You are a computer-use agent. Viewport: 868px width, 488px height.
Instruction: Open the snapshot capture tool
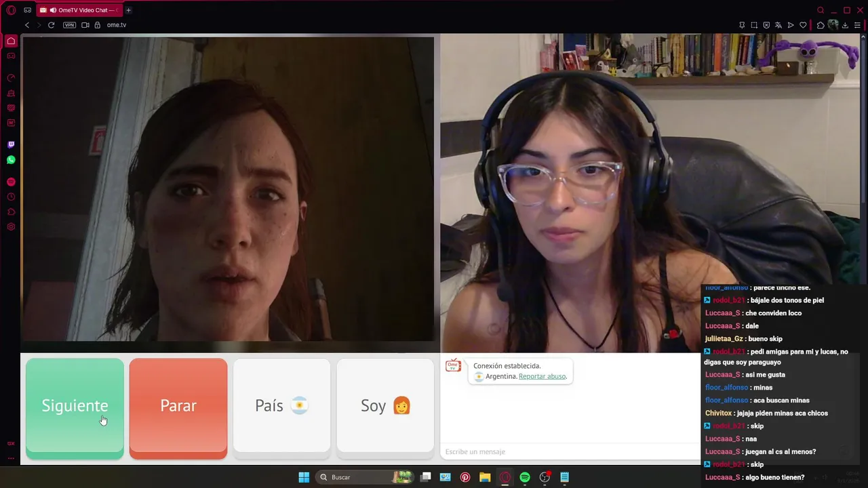[754, 25]
